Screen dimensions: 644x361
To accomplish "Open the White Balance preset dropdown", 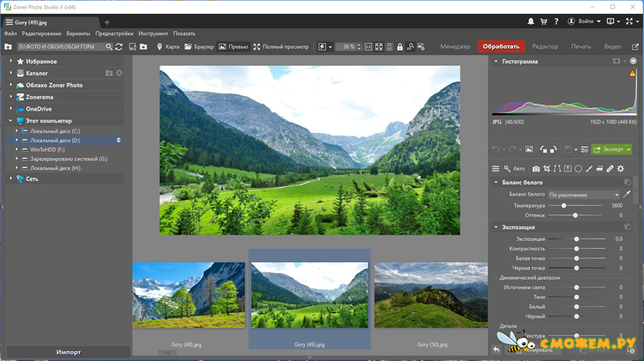I will [x=584, y=195].
